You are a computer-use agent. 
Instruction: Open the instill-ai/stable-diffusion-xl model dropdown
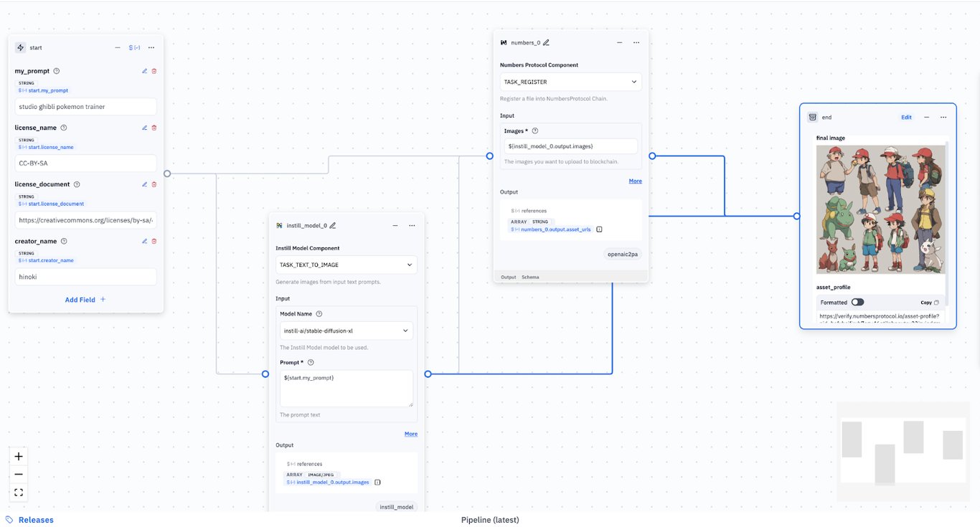point(347,331)
